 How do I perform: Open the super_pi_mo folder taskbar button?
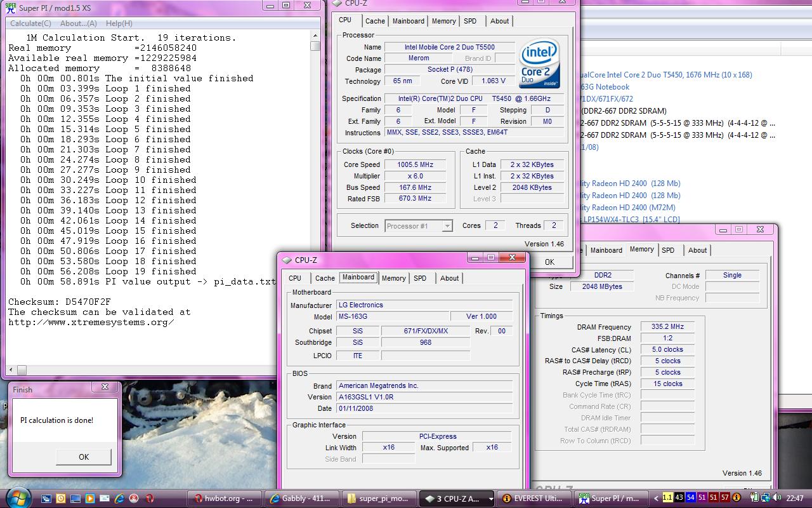click(x=379, y=498)
